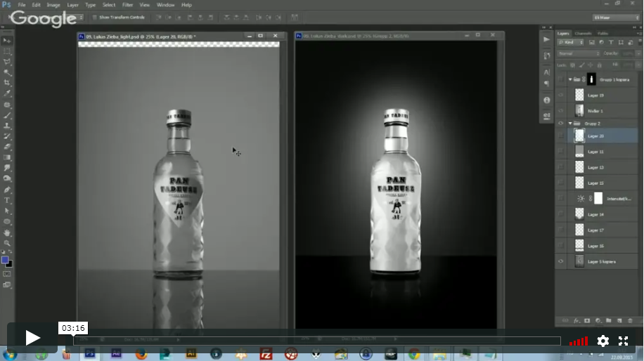The image size is (644, 361).
Task: Toggle visibility of Grupp 2 group
Action: 560,123
